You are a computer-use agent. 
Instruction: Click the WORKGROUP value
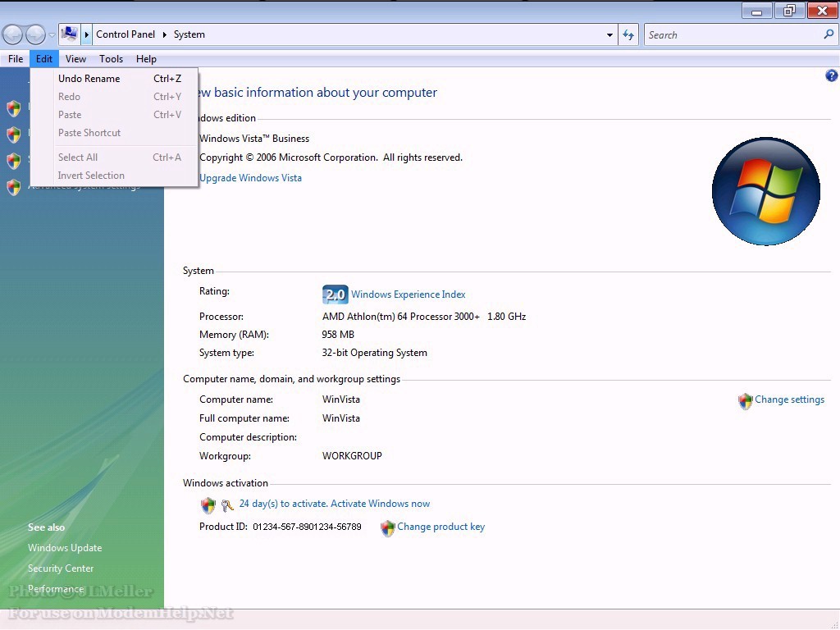pos(352,456)
